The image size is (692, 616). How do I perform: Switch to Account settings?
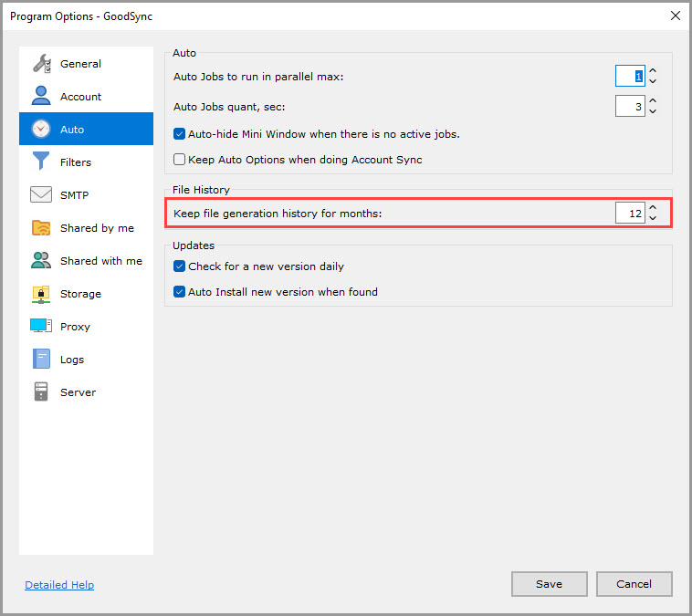coord(86,96)
